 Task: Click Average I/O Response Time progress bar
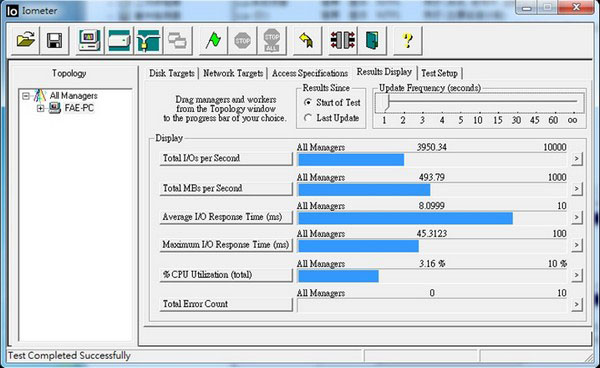point(432,218)
